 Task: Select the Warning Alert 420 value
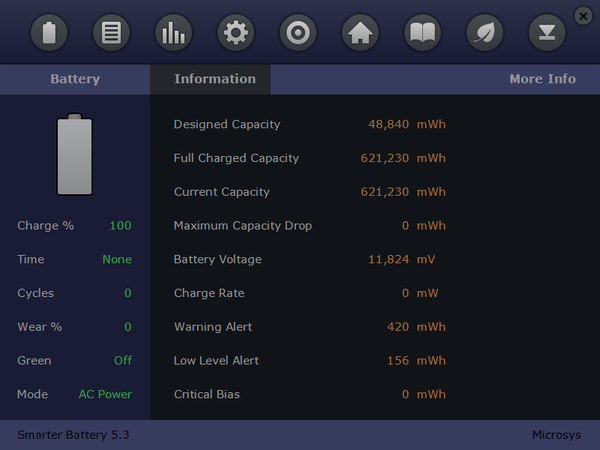point(398,327)
